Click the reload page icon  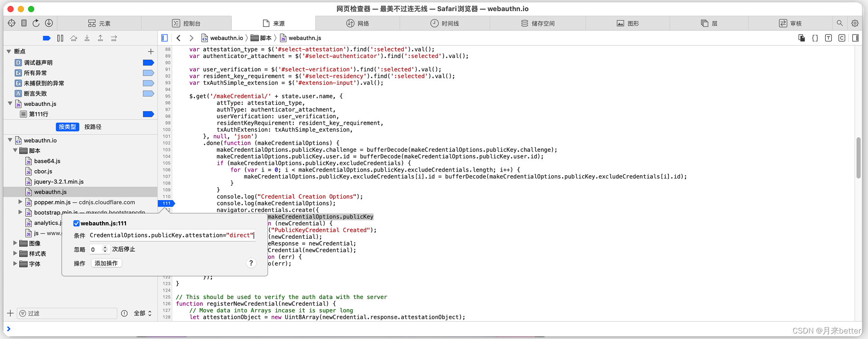[36, 23]
